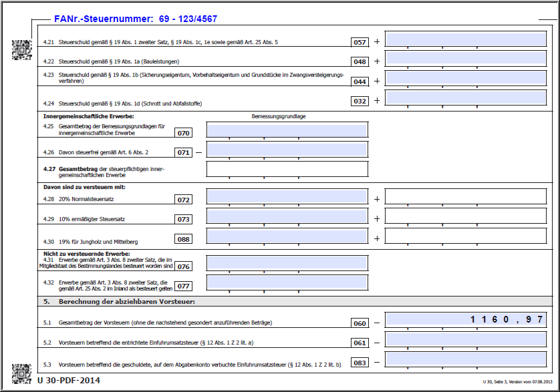560x392 pixels.
Task: Click the 4.30 19% für Jungholz und Mittelberg label
Action: (90, 242)
